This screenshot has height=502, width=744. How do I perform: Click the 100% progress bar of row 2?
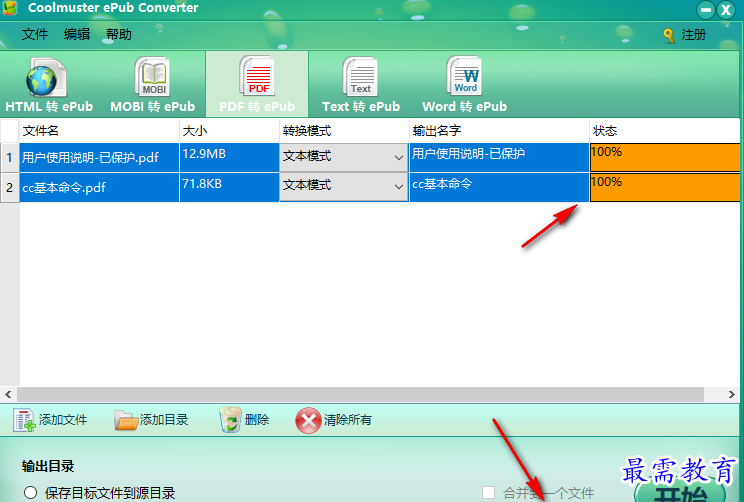point(665,187)
